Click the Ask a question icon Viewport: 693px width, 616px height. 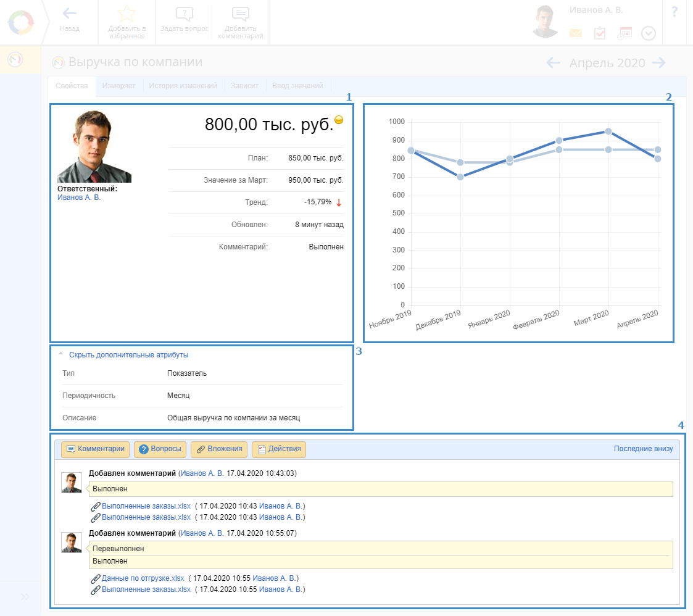click(x=184, y=15)
